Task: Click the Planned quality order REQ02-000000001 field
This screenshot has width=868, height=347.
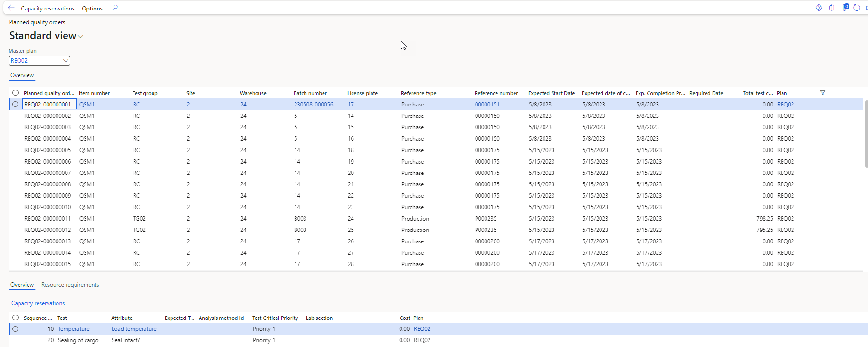Action: [x=49, y=105]
